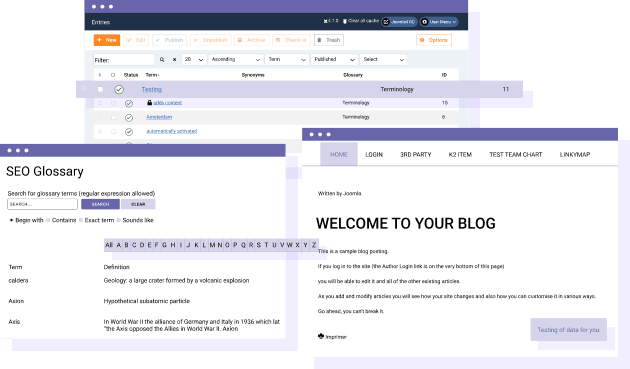Viewport: 630px width, 369px height.
Task: Open the automatically activated term link
Action: (x=172, y=131)
